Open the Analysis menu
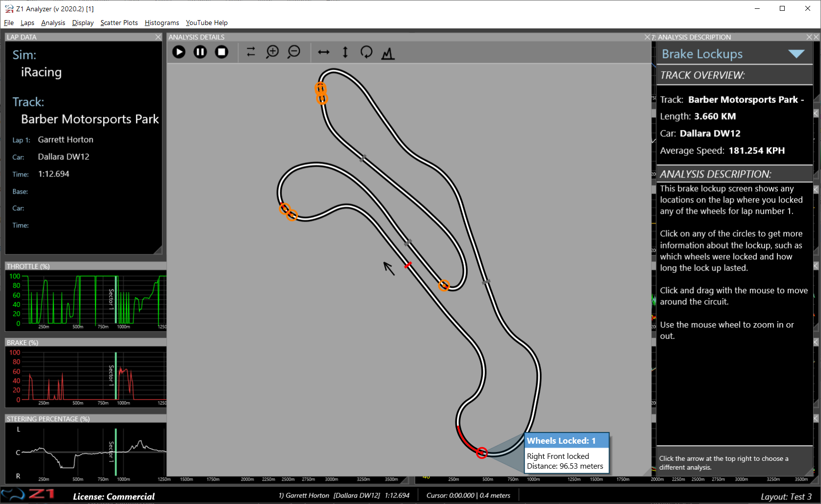 (x=53, y=23)
